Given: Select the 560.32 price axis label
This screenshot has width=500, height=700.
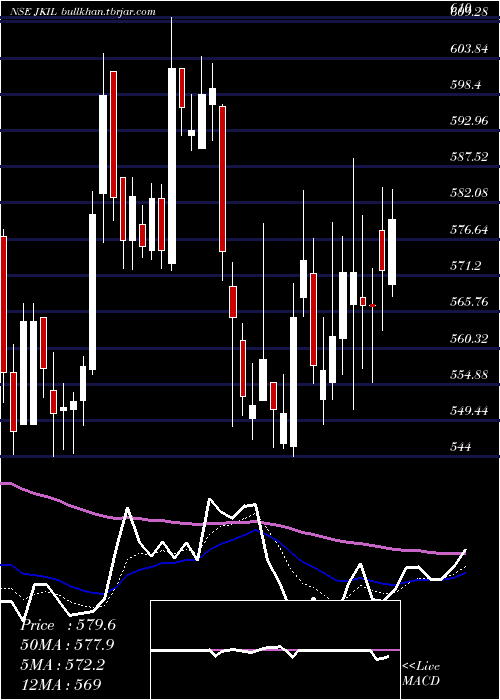Looking at the screenshot, I should (x=469, y=338).
